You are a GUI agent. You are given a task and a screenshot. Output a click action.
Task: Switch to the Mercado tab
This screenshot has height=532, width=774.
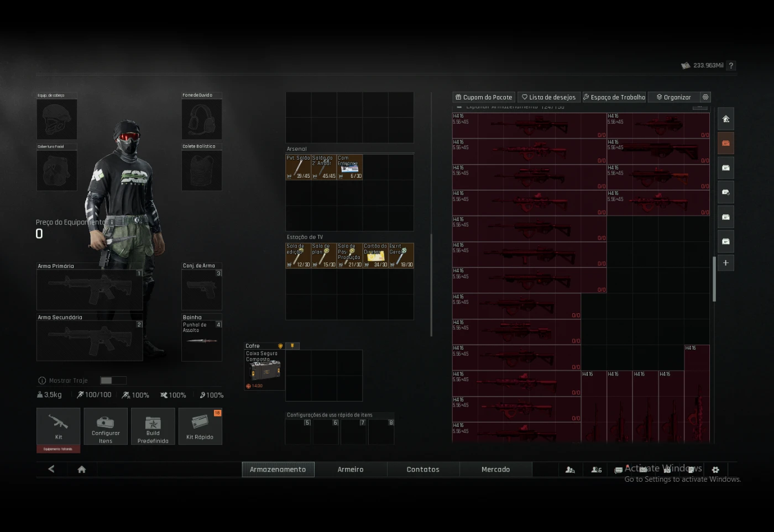495,470
